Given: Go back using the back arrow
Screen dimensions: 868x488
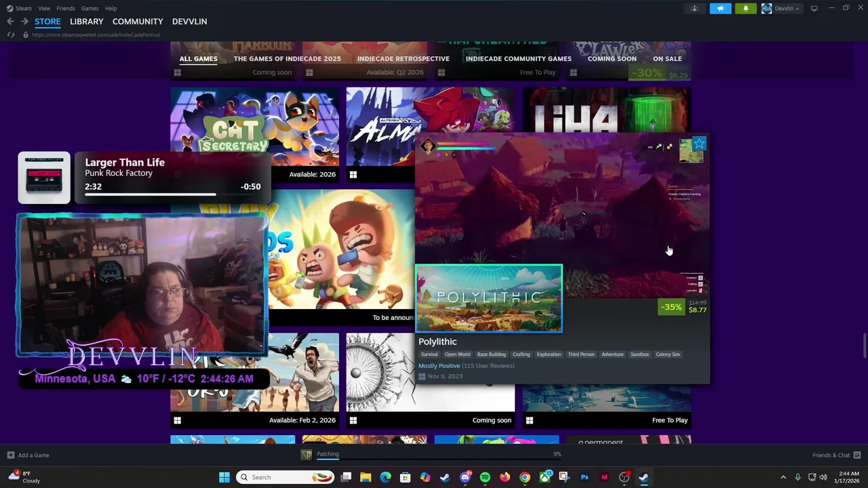Looking at the screenshot, I should click(10, 22).
